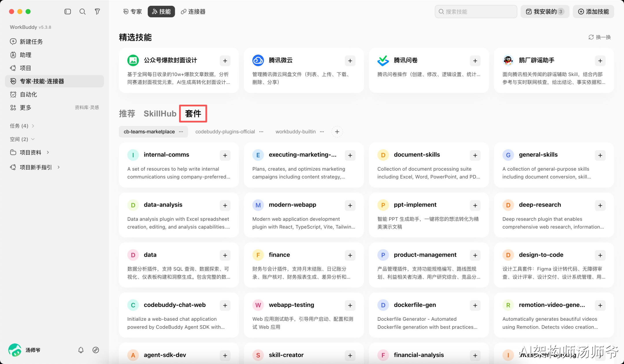Go to 专家·技能·连接器 sidebar page
The image size is (624, 364).
point(54,81)
